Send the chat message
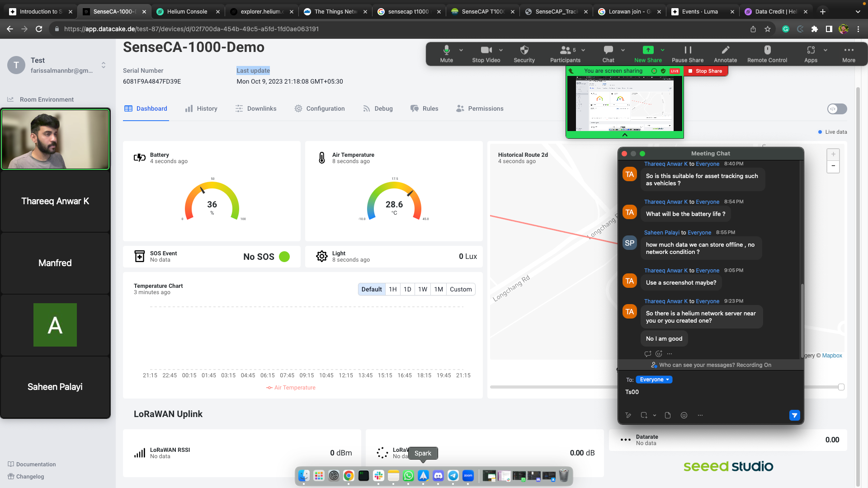The height and width of the screenshot is (488, 868). (x=794, y=415)
